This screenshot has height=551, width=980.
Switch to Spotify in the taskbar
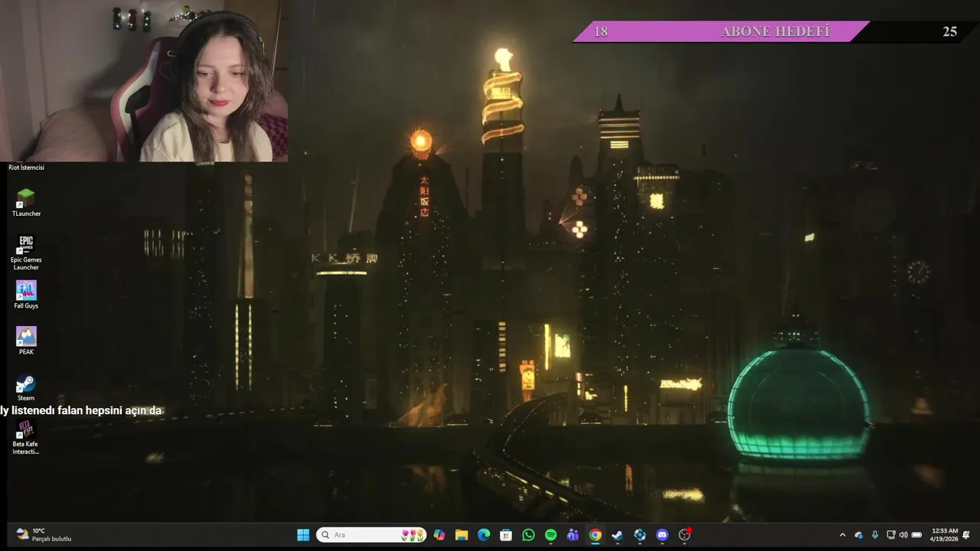click(550, 535)
